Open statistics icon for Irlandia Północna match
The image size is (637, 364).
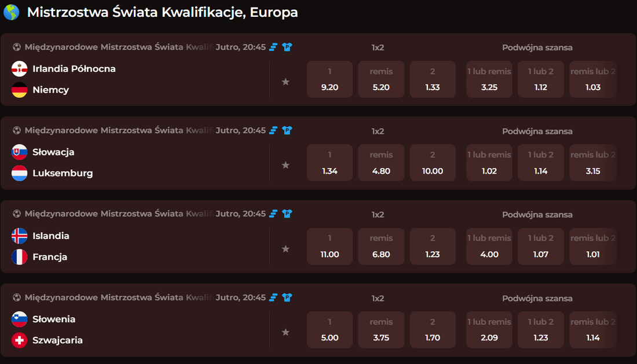[274, 47]
